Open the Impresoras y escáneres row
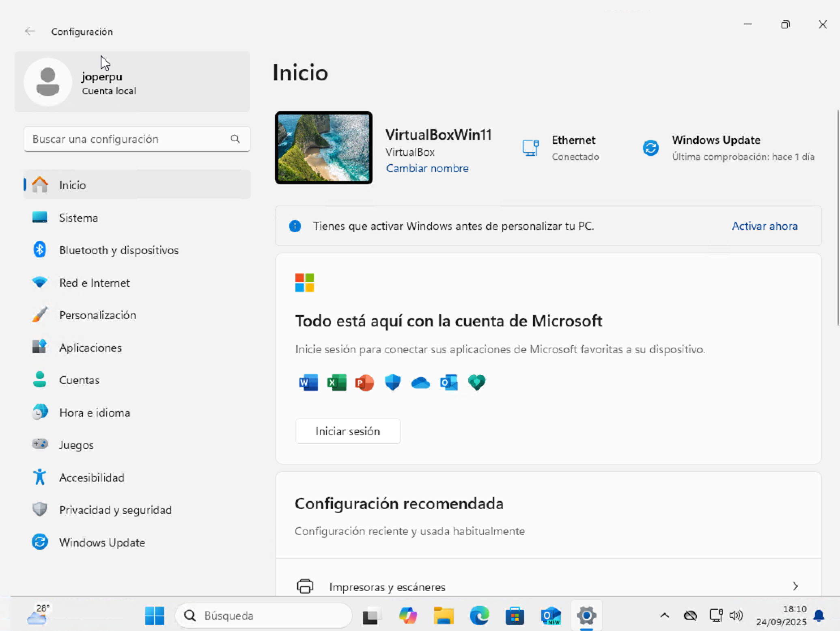Screen dimensions: 840x631 pyautogui.click(x=549, y=577)
